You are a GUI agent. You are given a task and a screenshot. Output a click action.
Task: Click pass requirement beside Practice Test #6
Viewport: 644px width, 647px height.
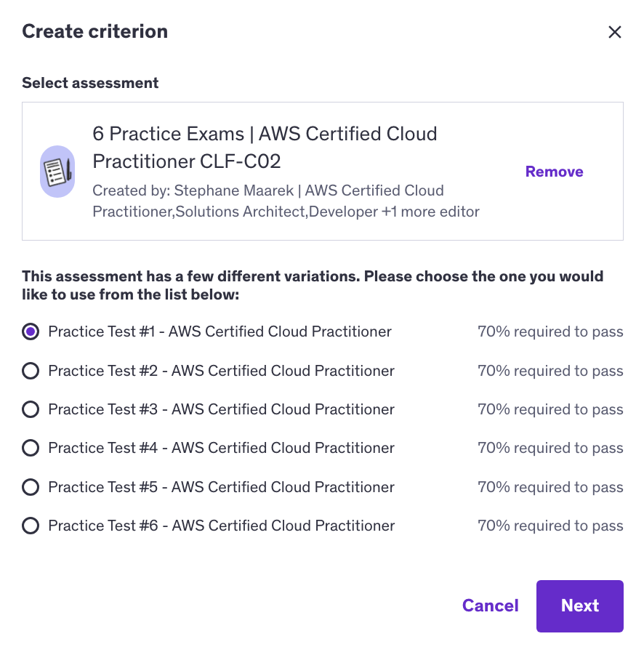coord(550,526)
